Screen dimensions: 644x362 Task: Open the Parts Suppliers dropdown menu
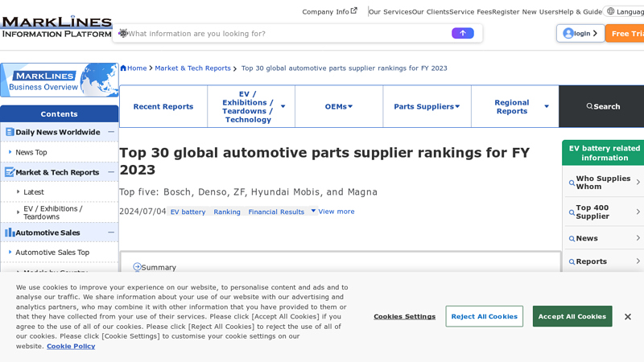(427, 106)
